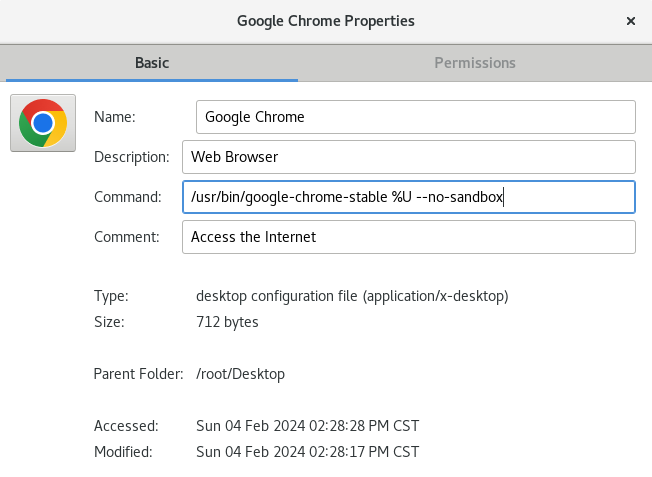Image resolution: width=652 pixels, height=477 pixels.
Task: Click the "Type:" label
Action: coord(111,296)
